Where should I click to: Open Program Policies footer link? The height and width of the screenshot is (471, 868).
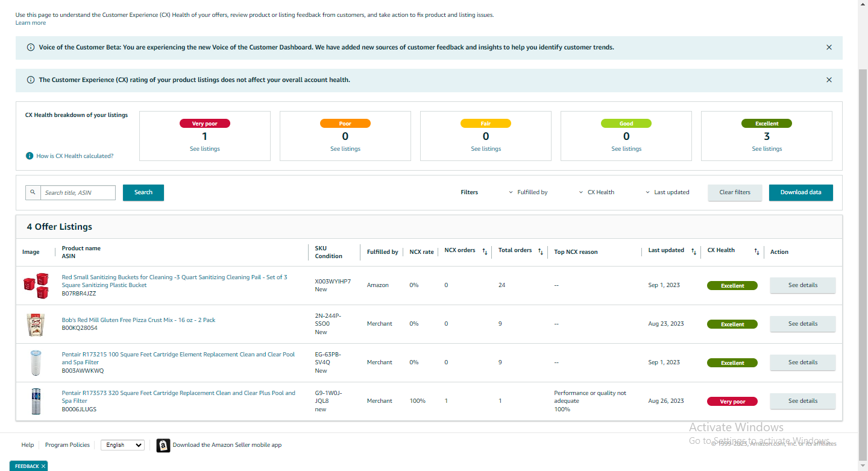68,445
